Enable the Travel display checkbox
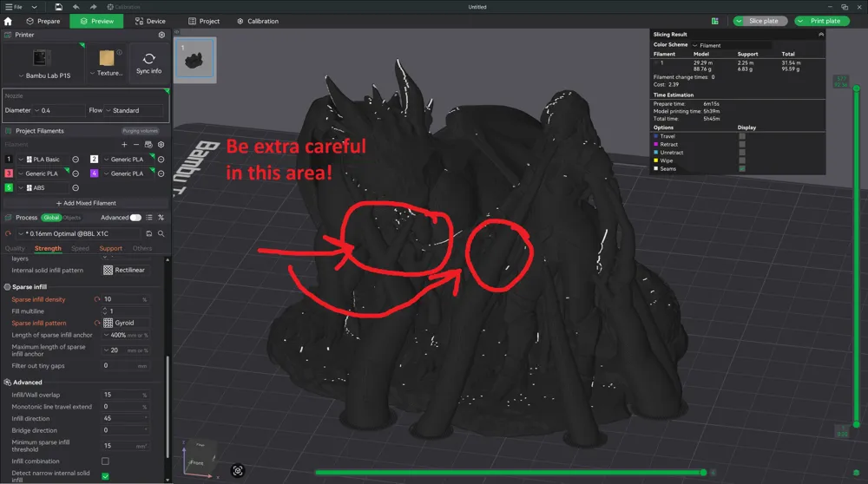The image size is (868, 484). (x=742, y=136)
